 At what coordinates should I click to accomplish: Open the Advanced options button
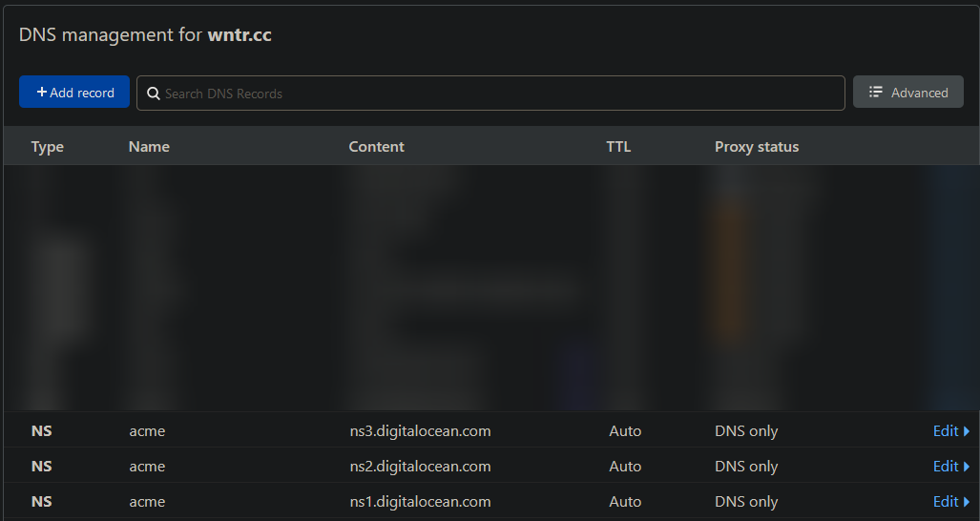click(907, 93)
